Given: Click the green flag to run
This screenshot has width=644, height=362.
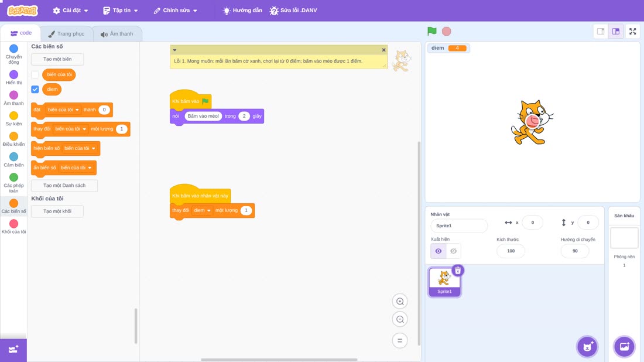Looking at the screenshot, I should coord(431,31).
